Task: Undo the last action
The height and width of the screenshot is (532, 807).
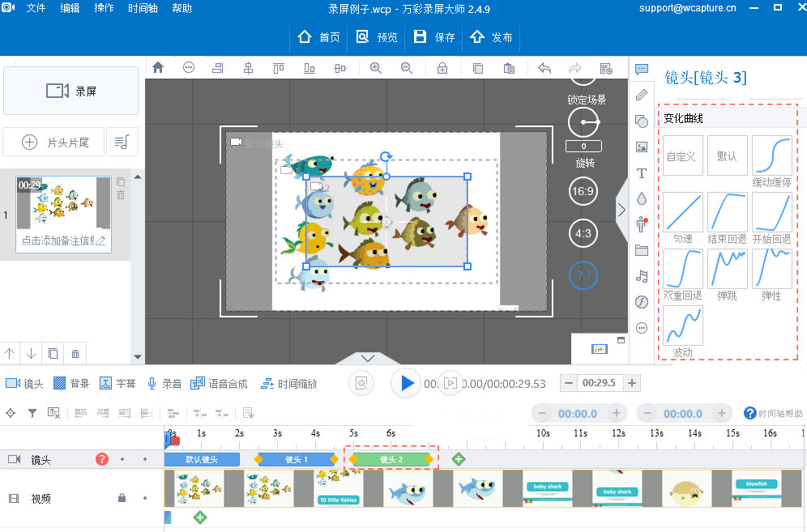Action: [x=544, y=68]
